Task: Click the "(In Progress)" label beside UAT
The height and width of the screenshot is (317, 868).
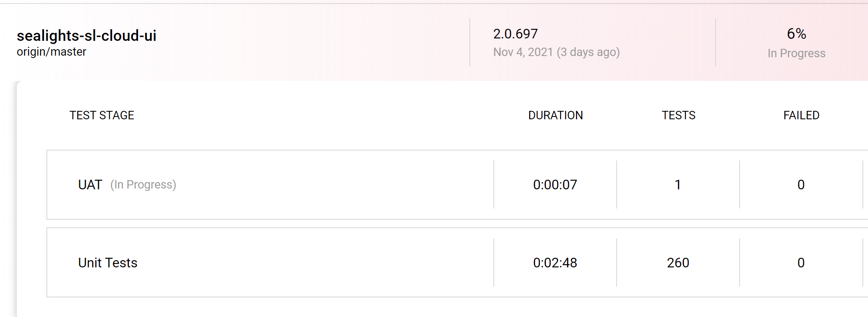Action: point(143,185)
